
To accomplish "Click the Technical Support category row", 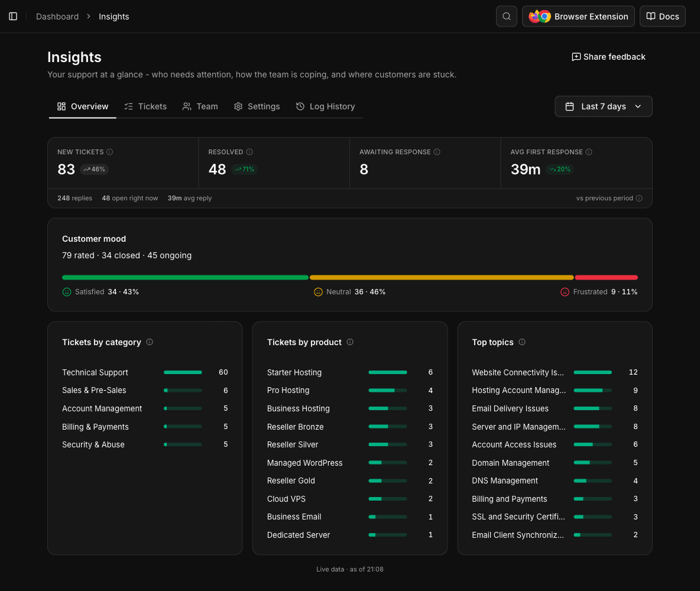I will (x=145, y=372).
